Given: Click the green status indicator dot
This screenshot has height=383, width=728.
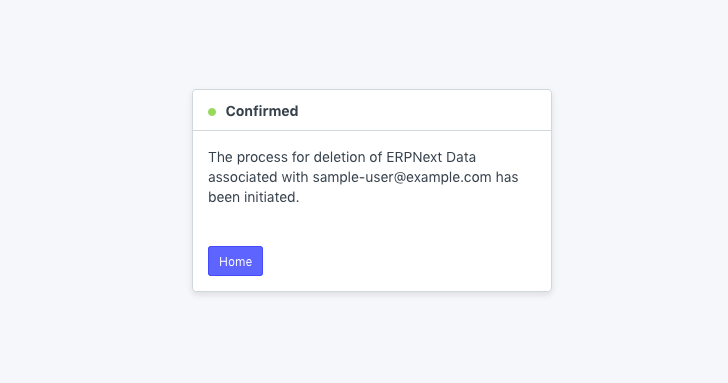Looking at the screenshot, I should click(x=212, y=112).
